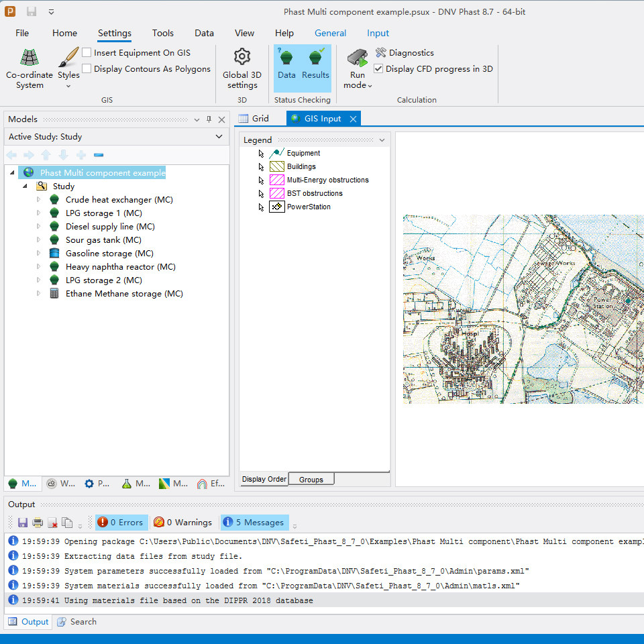This screenshot has height=644, width=644.
Task: Open the Co-ordinate System tool
Action: point(30,68)
